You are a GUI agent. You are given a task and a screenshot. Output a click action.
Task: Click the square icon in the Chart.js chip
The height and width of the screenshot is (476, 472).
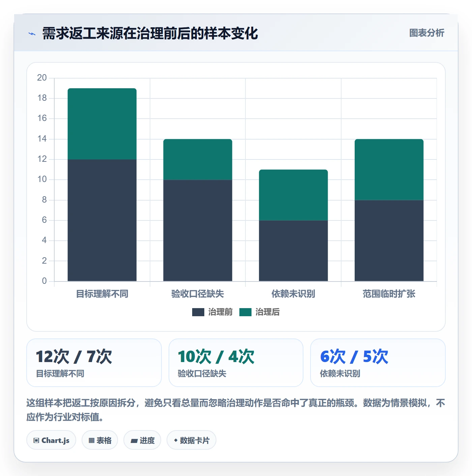click(x=36, y=441)
